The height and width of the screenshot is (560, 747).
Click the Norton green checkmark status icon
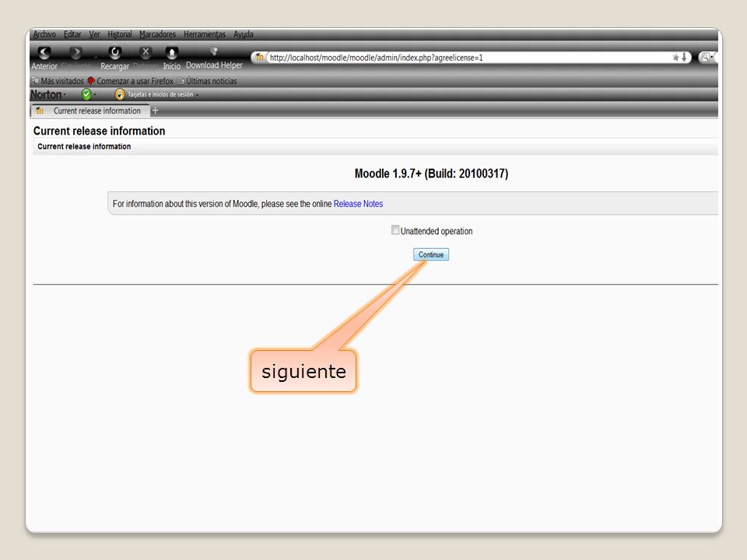pyautogui.click(x=86, y=94)
